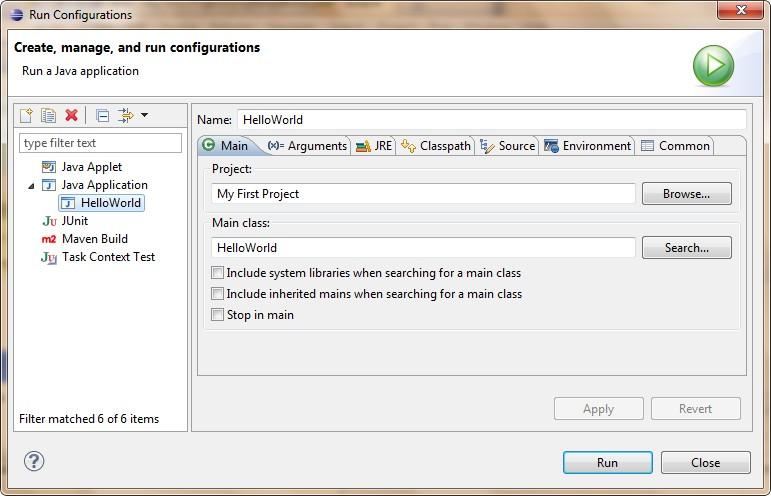Open the Source tab
This screenshot has width=771, height=496.
coord(507,146)
